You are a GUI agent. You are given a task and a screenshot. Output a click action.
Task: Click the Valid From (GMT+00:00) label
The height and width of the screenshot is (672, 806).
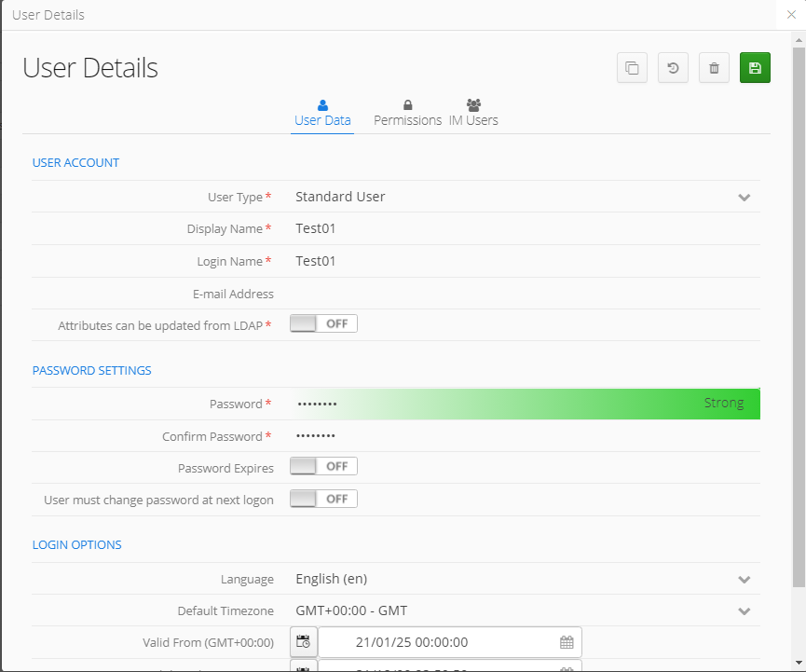[208, 643]
